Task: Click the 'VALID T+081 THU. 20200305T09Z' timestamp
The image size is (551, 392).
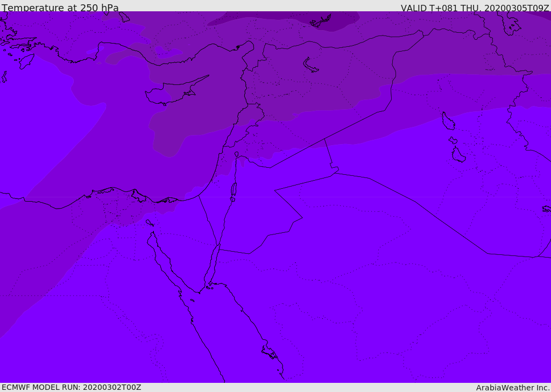Action: tap(475, 8)
